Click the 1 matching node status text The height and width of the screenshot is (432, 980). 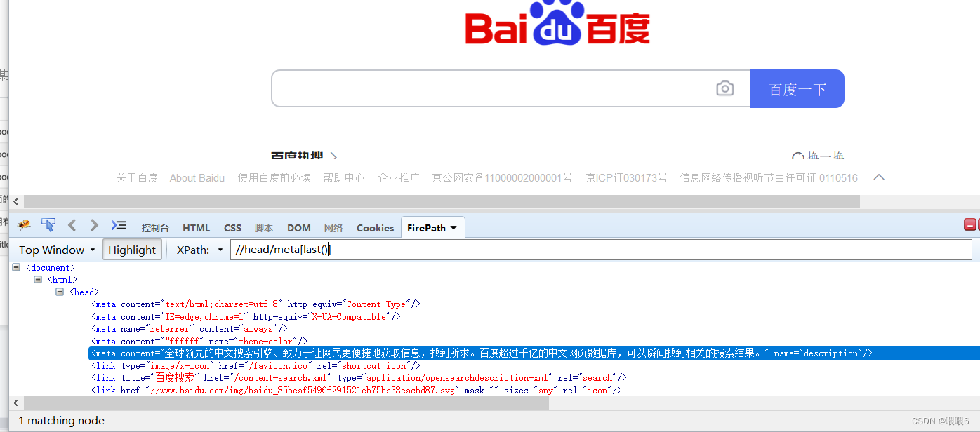pyautogui.click(x=61, y=421)
